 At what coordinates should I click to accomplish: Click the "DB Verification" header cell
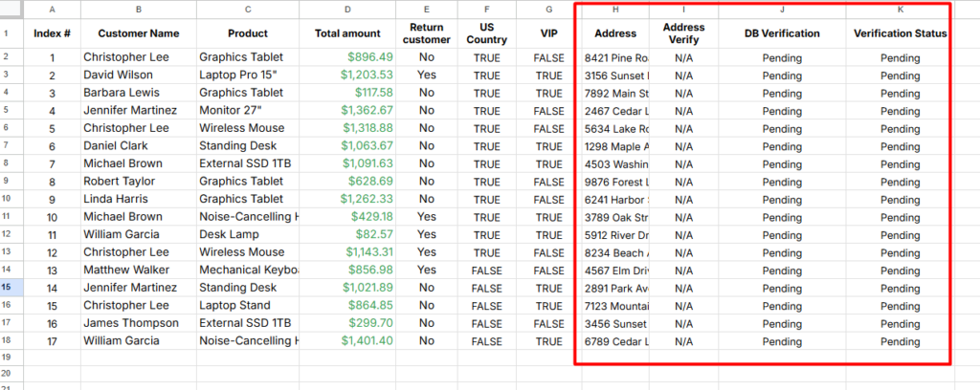pos(782,33)
